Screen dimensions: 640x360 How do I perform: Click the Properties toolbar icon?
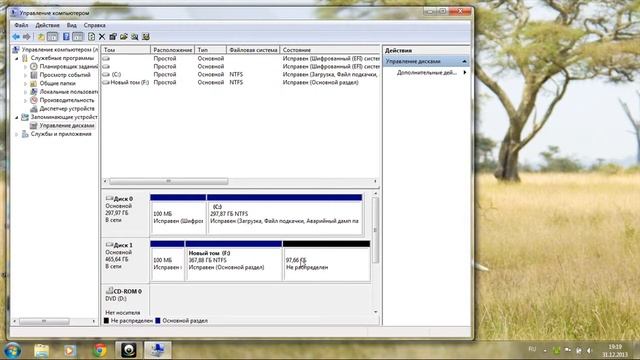(113, 37)
